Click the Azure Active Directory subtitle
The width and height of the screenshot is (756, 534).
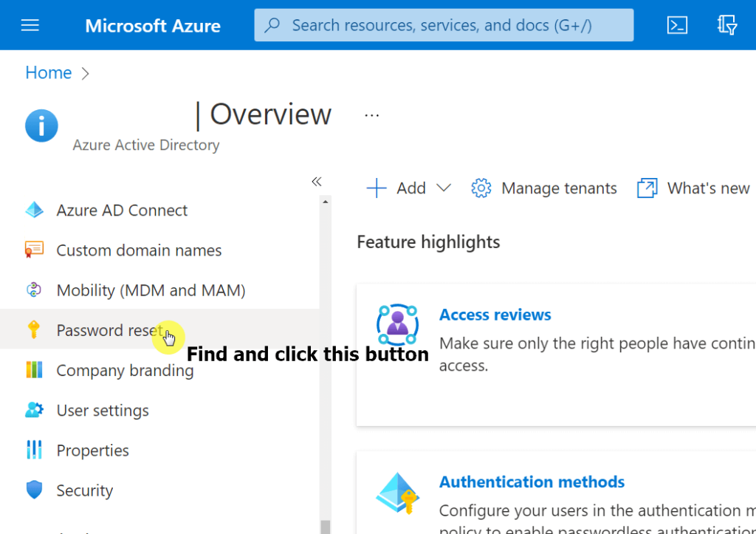coord(146,145)
